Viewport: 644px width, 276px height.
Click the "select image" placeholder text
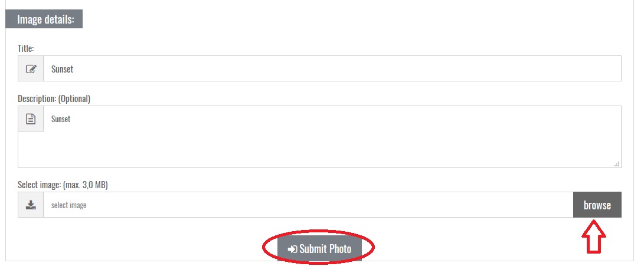tap(68, 205)
